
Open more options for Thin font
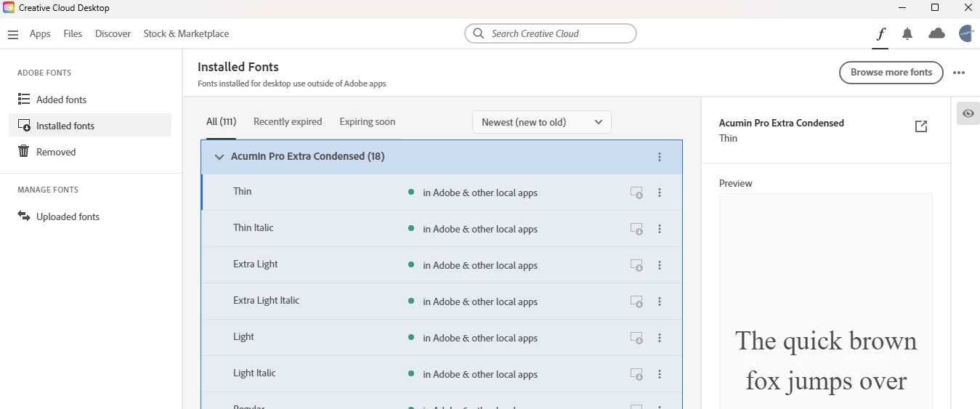(x=660, y=193)
